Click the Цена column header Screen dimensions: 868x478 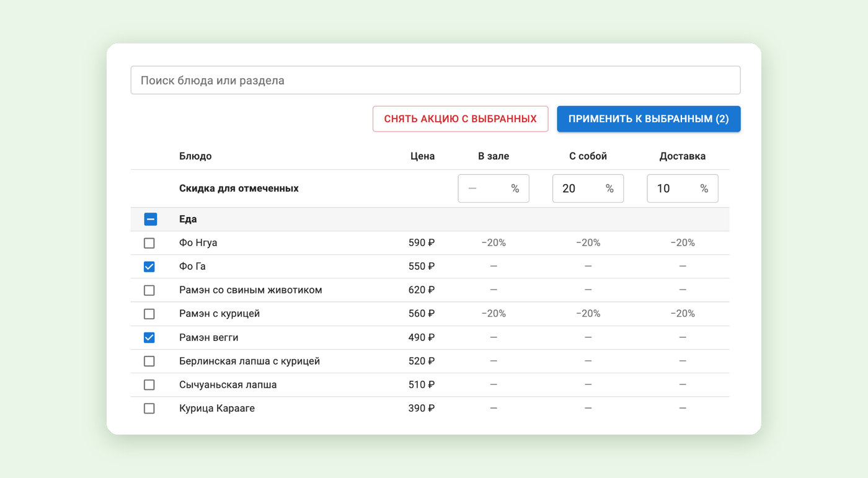422,156
